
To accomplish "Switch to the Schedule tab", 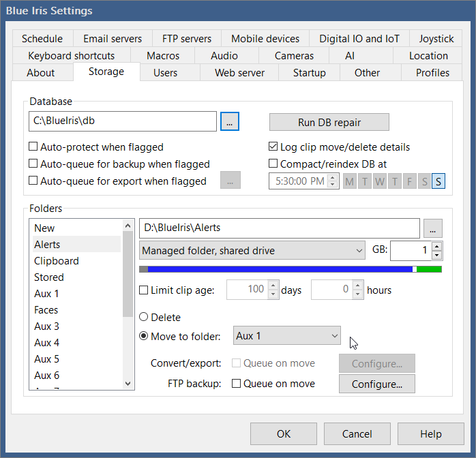I will pyautogui.click(x=42, y=39).
